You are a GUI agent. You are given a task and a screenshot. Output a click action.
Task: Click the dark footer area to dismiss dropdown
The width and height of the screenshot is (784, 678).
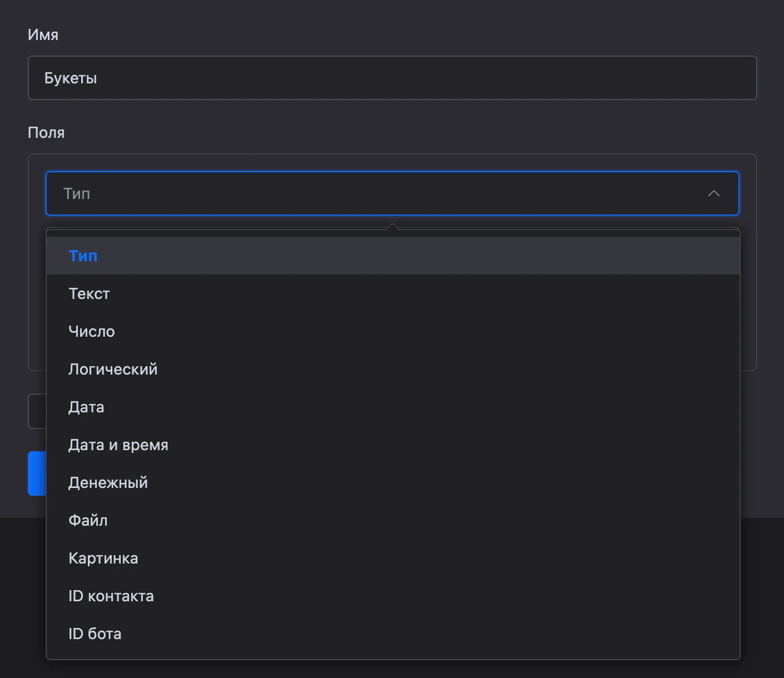762,597
